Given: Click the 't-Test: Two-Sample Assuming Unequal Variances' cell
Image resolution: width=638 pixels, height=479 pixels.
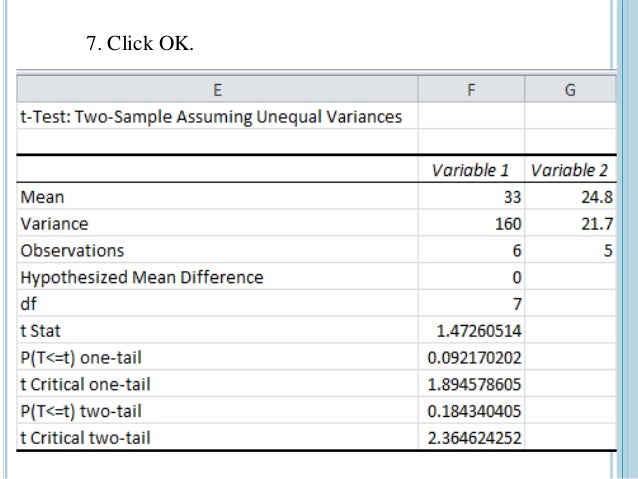Looking at the screenshot, I should [217, 116].
